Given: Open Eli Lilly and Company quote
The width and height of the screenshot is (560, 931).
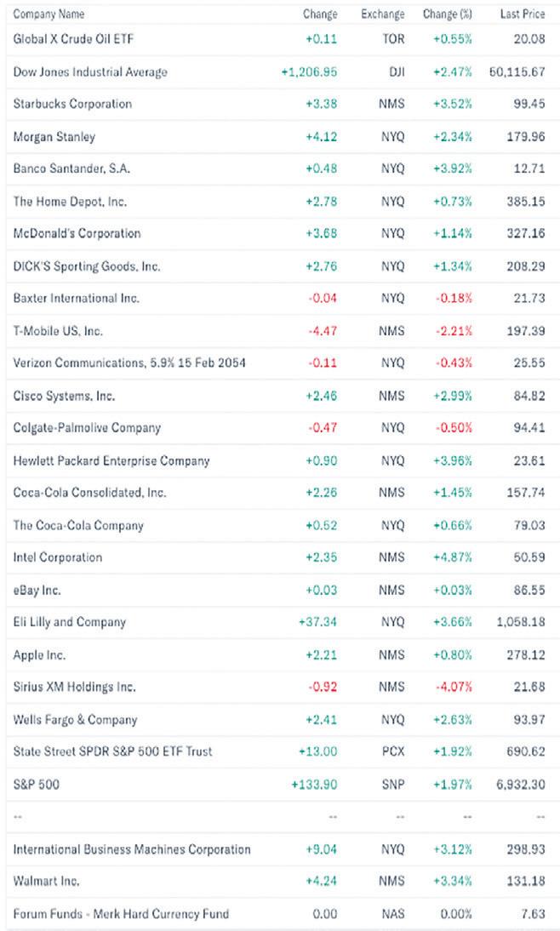Looking at the screenshot, I should point(69,622).
